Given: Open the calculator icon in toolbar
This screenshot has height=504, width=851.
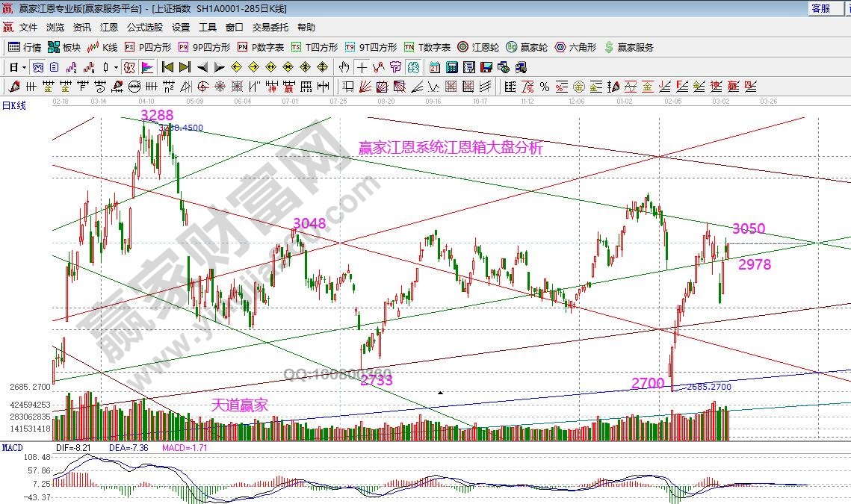Looking at the screenshot, I should coord(451,67).
